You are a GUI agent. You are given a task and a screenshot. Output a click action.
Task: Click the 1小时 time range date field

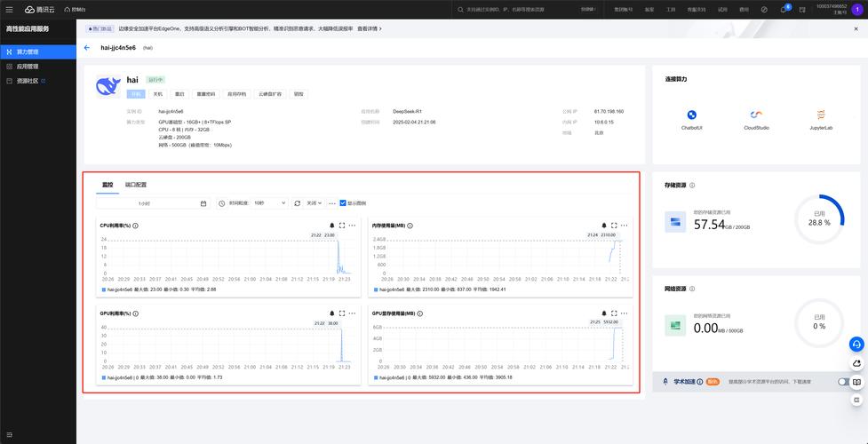[x=151, y=203]
